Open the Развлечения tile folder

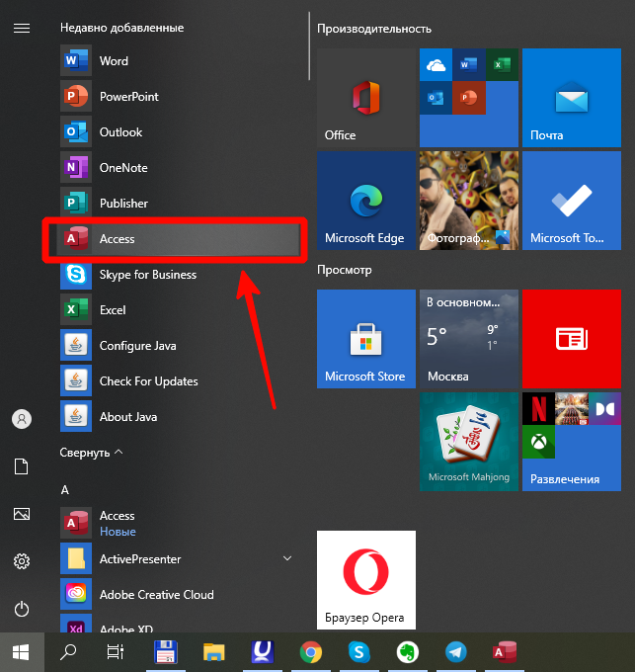point(572,442)
